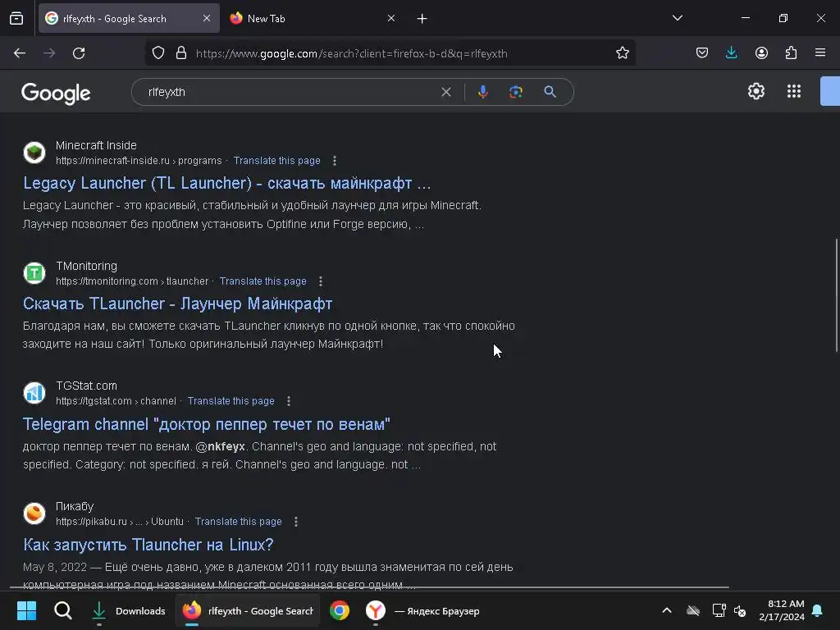840x630 pixels.
Task: Open Firefox recent browsing list icon
Action: [x=16, y=18]
